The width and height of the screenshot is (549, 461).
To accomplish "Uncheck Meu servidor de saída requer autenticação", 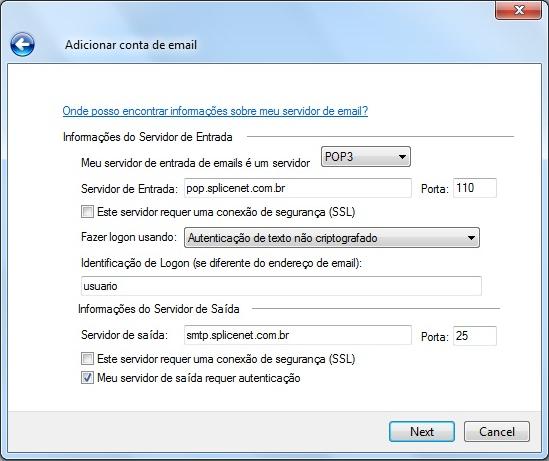I will coord(87,378).
